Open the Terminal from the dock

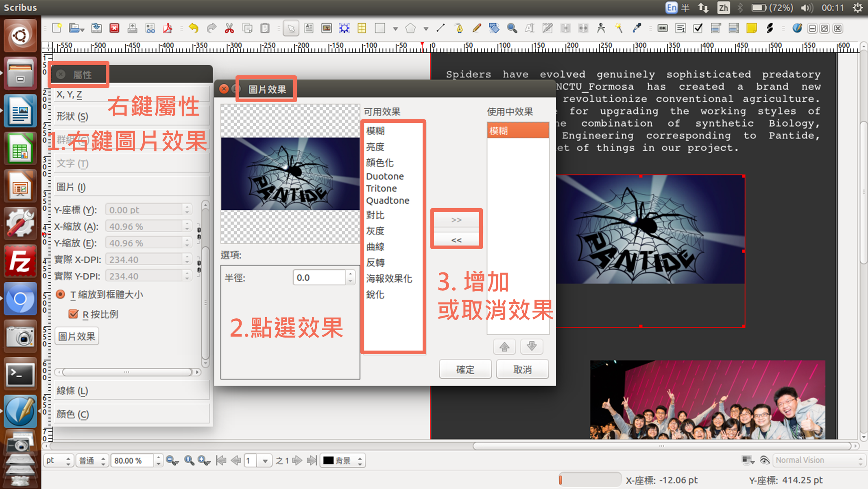click(x=20, y=374)
